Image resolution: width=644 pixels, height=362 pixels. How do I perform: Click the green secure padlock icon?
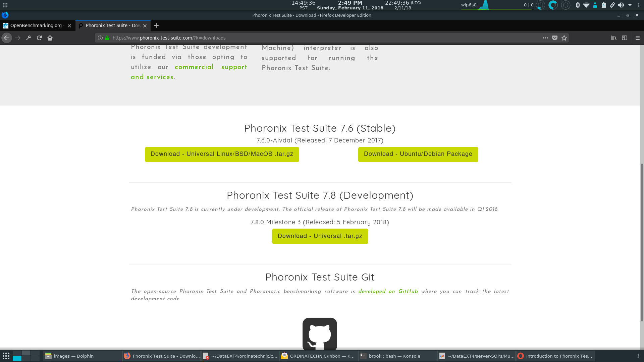107,38
